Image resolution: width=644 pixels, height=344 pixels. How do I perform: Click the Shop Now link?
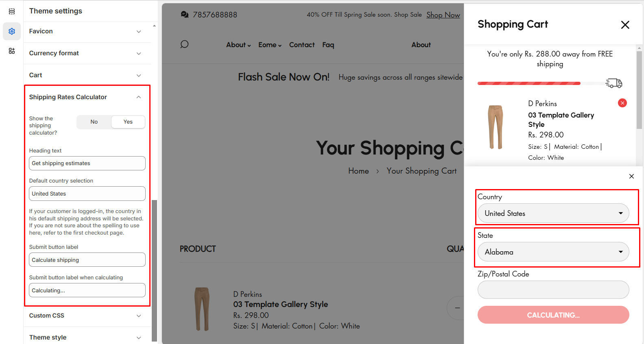(x=443, y=15)
